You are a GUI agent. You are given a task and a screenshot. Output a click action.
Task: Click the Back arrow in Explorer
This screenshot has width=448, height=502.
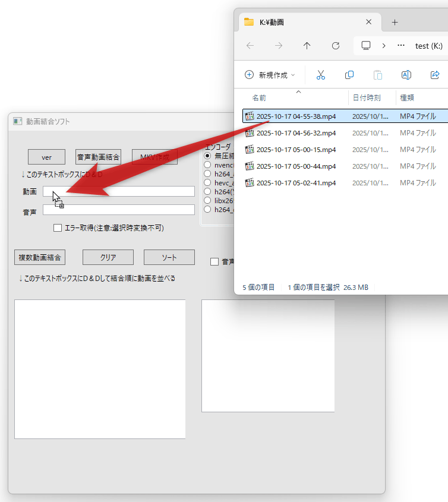pyautogui.click(x=250, y=46)
